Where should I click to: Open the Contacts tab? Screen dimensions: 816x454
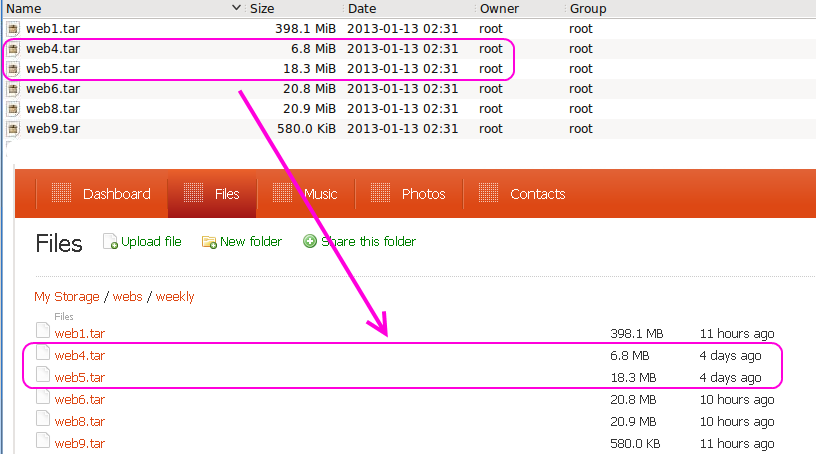click(x=522, y=194)
